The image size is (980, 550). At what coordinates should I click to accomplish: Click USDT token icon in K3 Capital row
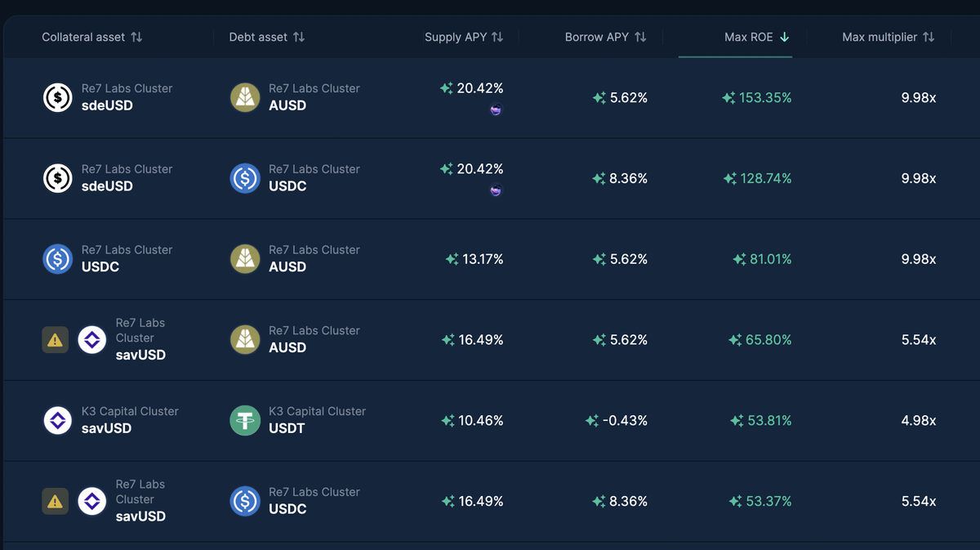(245, 421)
